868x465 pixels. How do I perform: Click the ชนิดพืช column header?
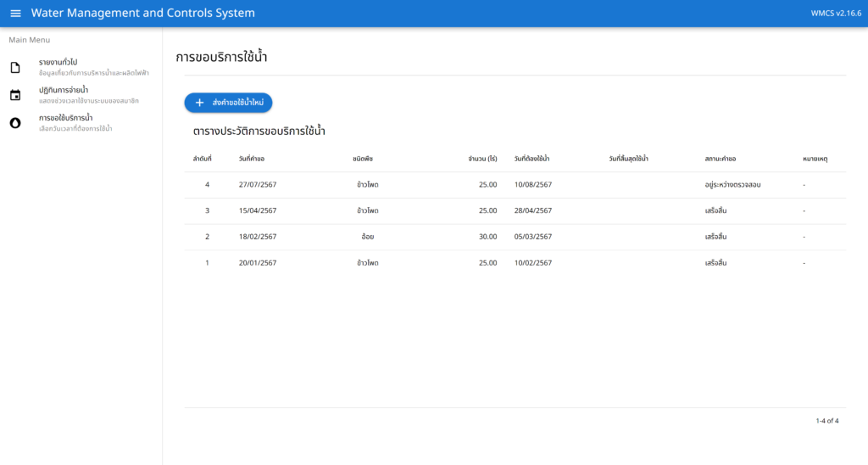363,159
